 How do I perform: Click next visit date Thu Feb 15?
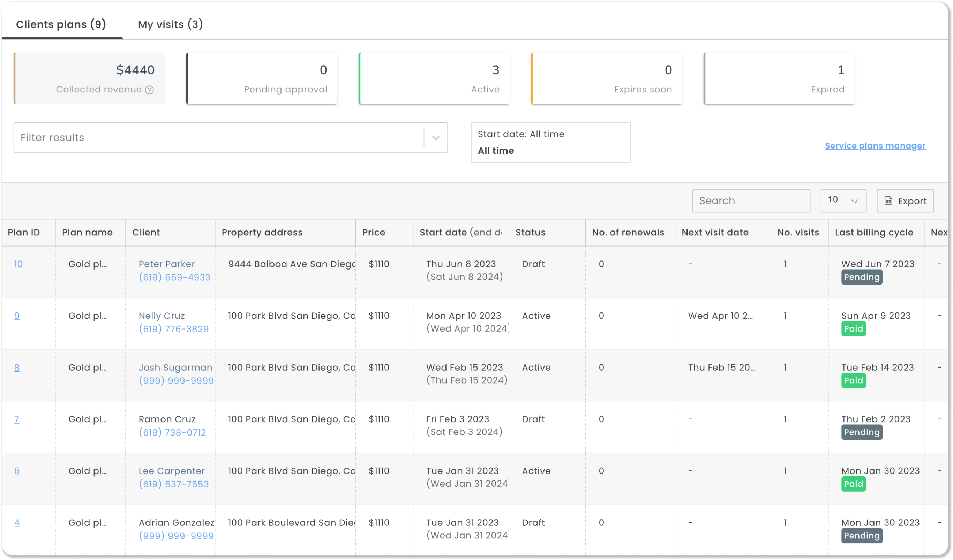(722, 368)
